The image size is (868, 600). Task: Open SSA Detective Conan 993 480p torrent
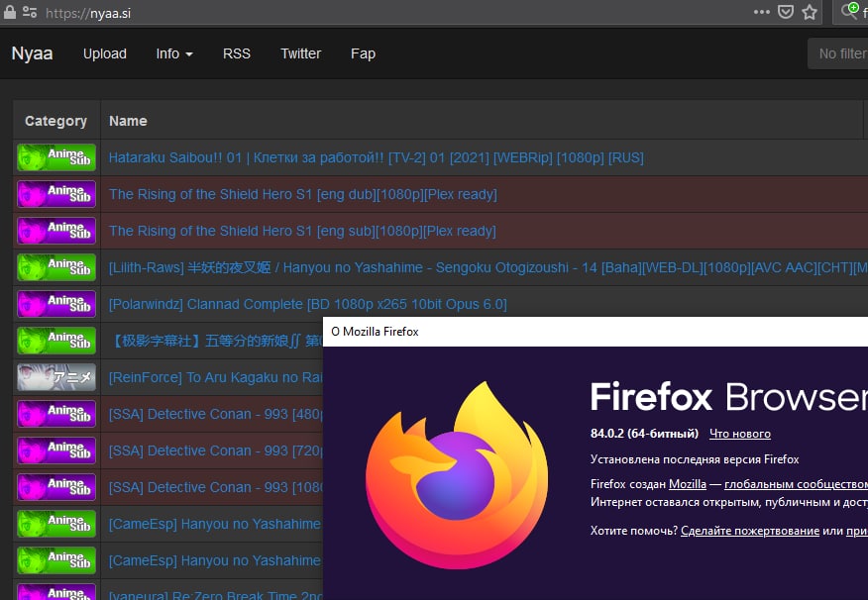tap(216, 414)
